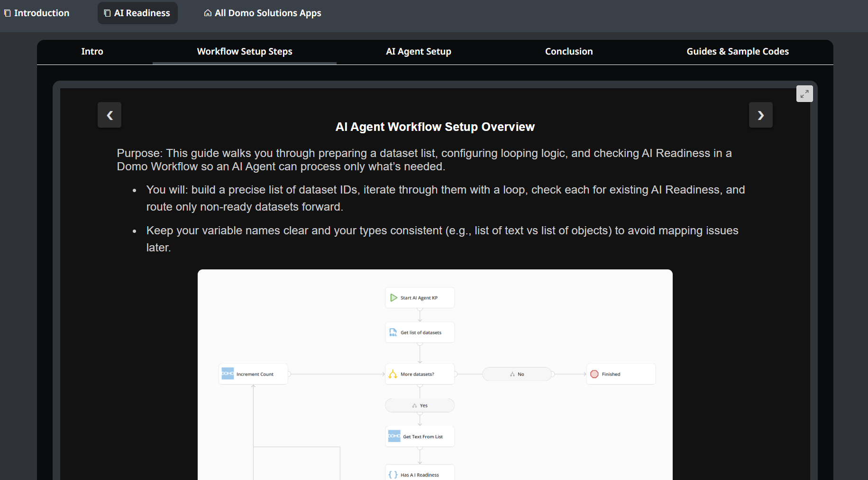Click the home icon beside All Domo Solutions Apps
This screenshot has width=868, height=480.
click(208, 13)
